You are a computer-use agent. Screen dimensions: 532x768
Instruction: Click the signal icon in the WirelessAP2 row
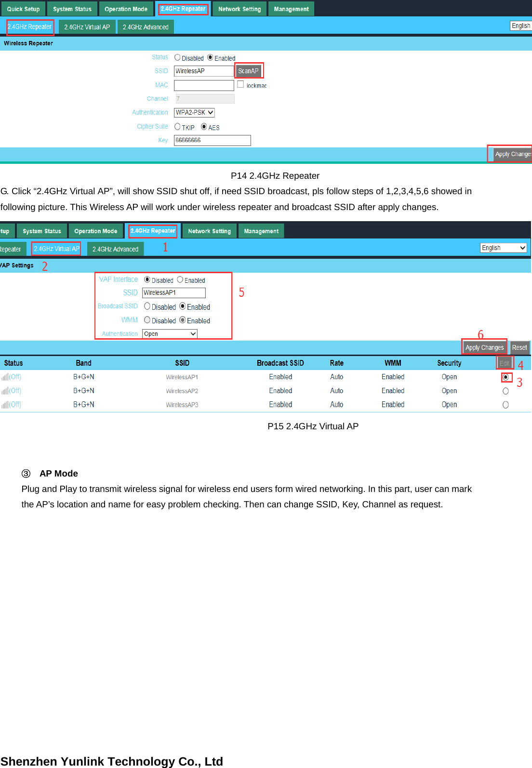click(x=5, y=391)
